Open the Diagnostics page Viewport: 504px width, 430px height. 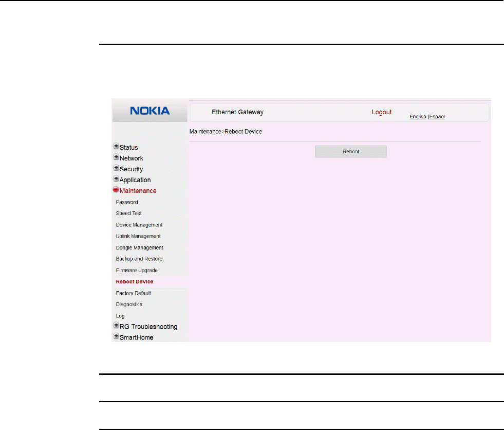(129, 304)
